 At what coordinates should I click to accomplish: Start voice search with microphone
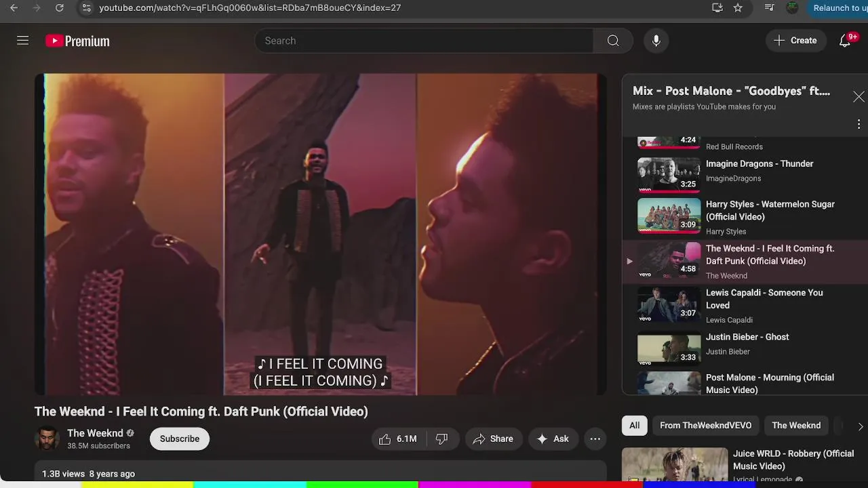tap(656, 41)
